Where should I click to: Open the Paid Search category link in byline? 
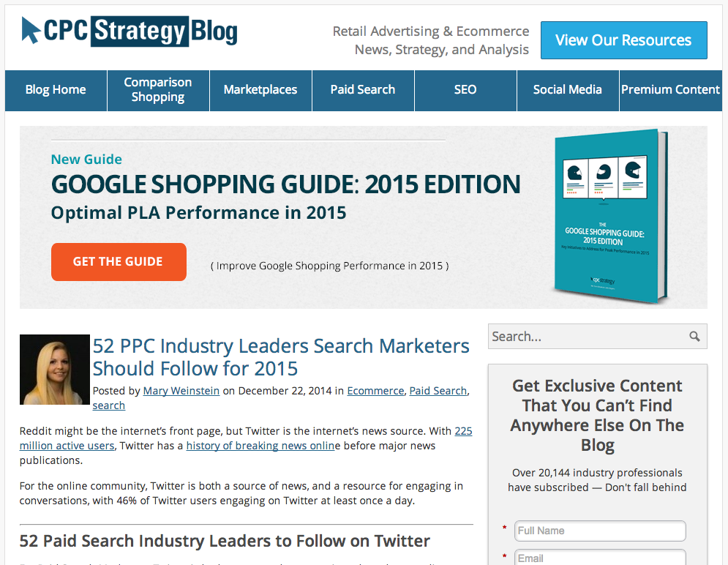[438, 391]
